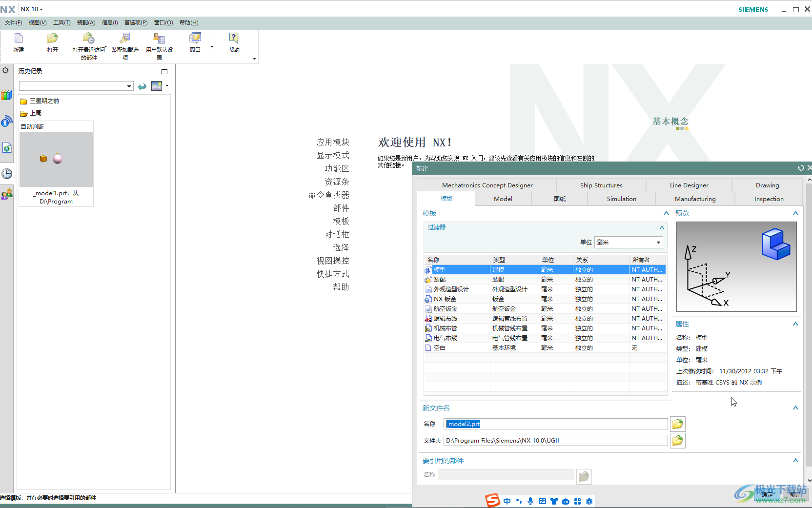Image resolution: width=812 pixels, height=508 pixels.
Task: Select the NX 钣金 template row
Action: [x=545, y=299]
